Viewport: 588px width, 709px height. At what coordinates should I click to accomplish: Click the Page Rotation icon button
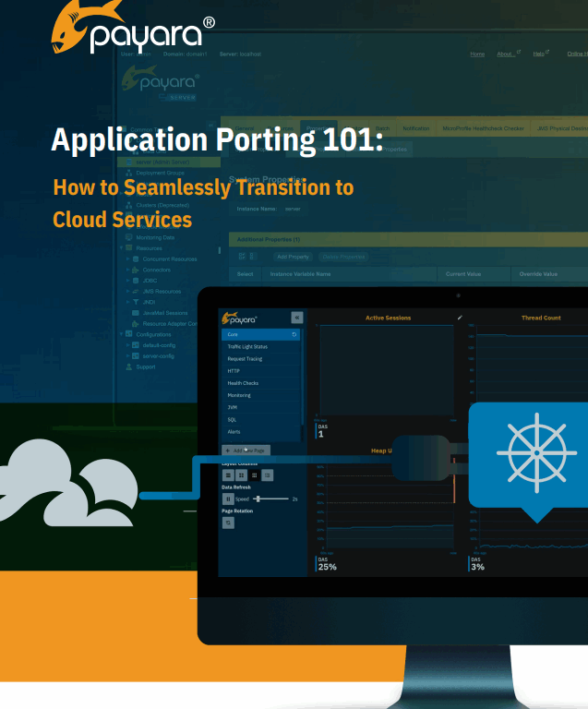pos(228,523)
